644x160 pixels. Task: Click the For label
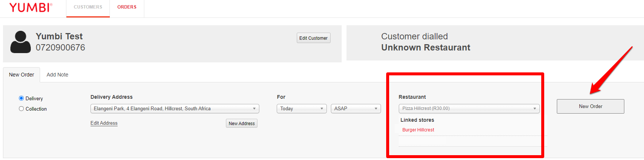pos(281,97)
